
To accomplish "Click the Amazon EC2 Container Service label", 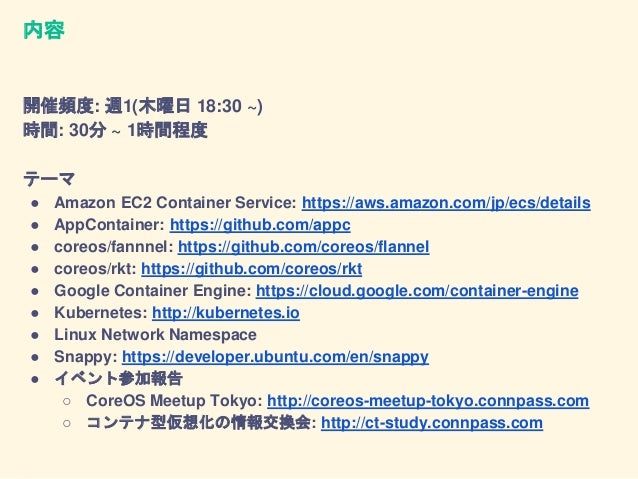I will (x=175, y=203).
